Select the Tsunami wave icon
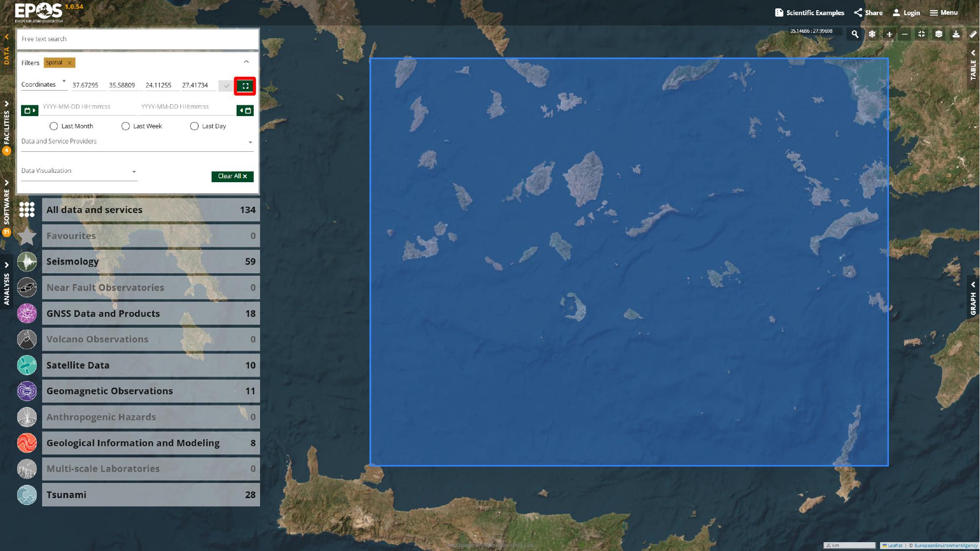This screenshot has height=551, width=980. (26, 495)
